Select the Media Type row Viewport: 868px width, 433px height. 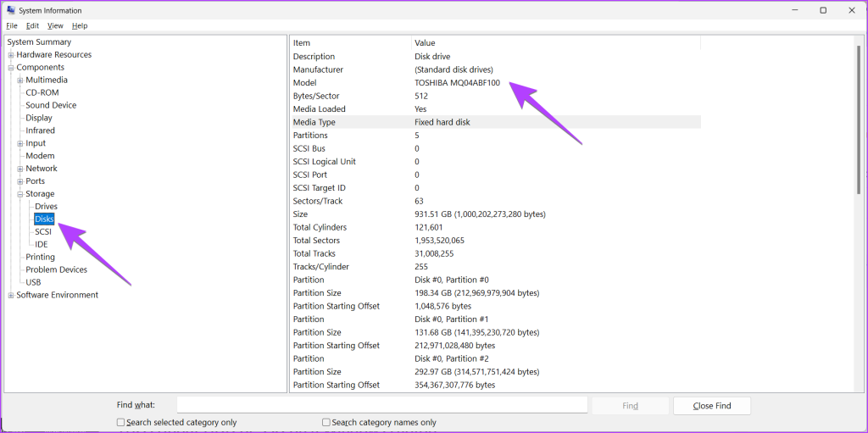495,122
